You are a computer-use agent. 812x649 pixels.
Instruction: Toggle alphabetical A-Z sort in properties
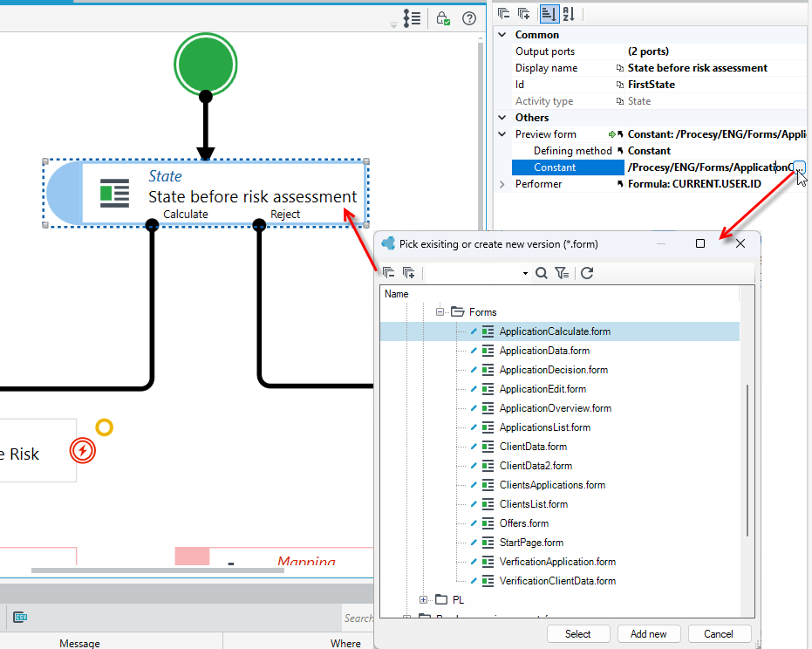tap(569, 14)
